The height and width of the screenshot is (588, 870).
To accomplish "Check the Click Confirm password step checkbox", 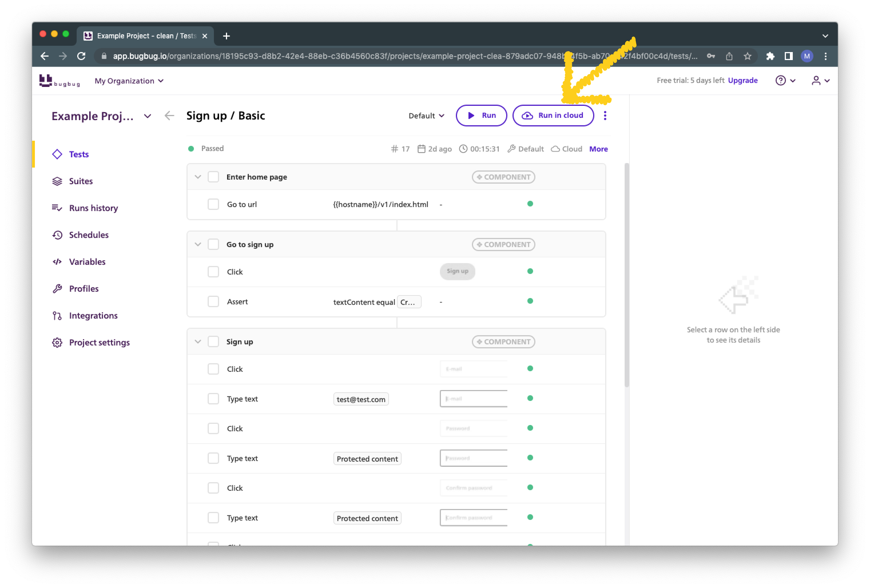I will click(x=213, y=488).
